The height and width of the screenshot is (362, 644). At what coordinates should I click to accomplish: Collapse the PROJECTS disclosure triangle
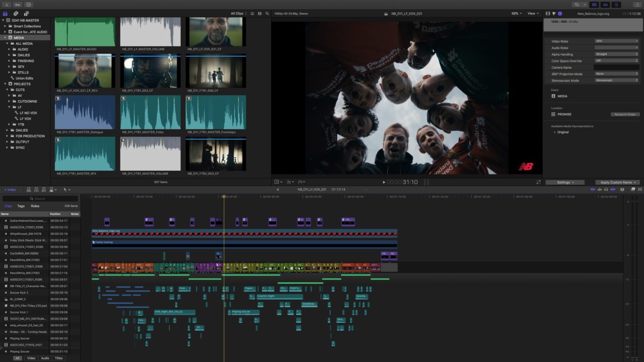click(x=4, y=84)
